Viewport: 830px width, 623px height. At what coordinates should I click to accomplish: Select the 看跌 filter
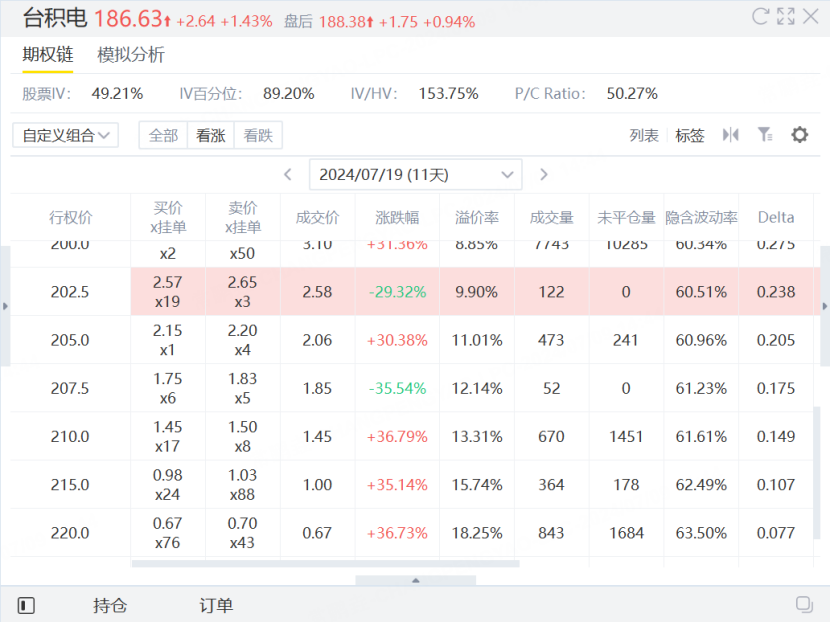point(258,136)
